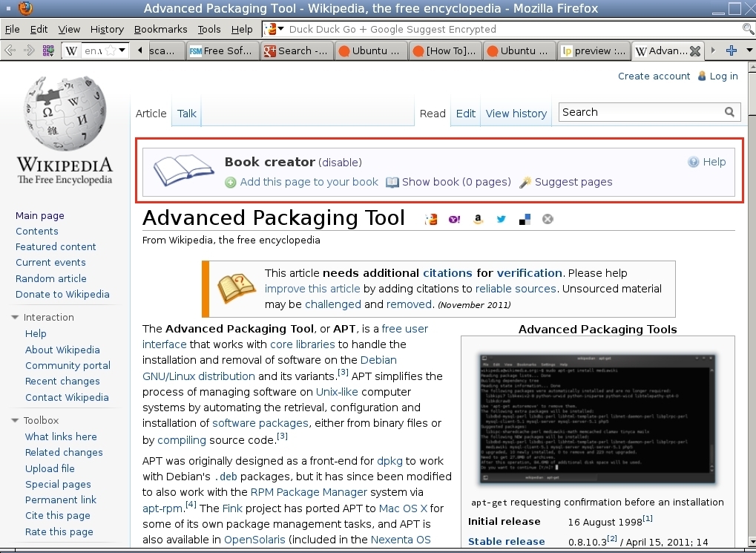Click the Wikipedia globe logo
Screen dimensions: 756x553
pyautogui.click(x=65, y=114)
